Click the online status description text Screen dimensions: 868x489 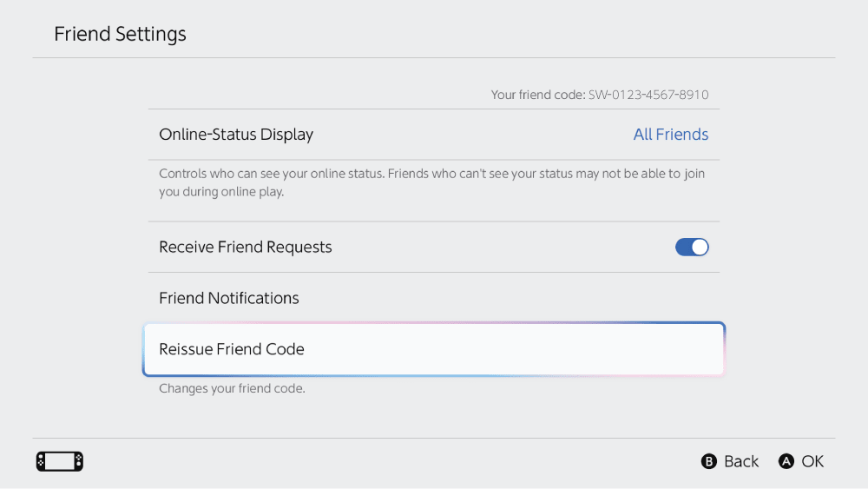click(x=431, y=182)
